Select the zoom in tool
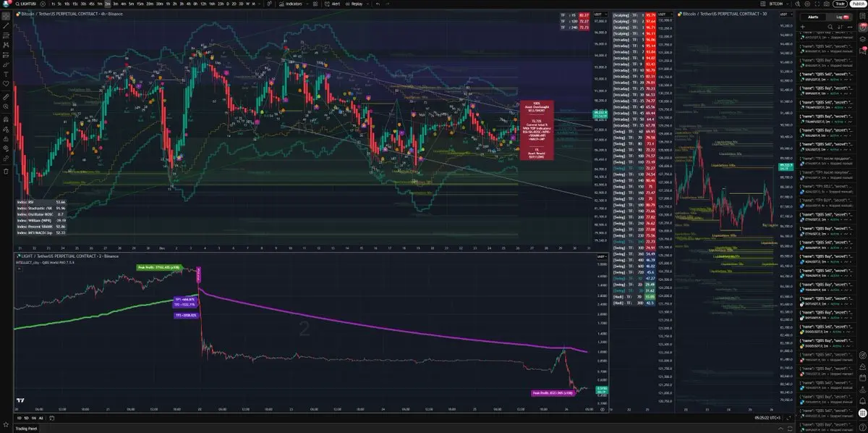The width and height of the screenshot is (868, 433). point(6,106)
